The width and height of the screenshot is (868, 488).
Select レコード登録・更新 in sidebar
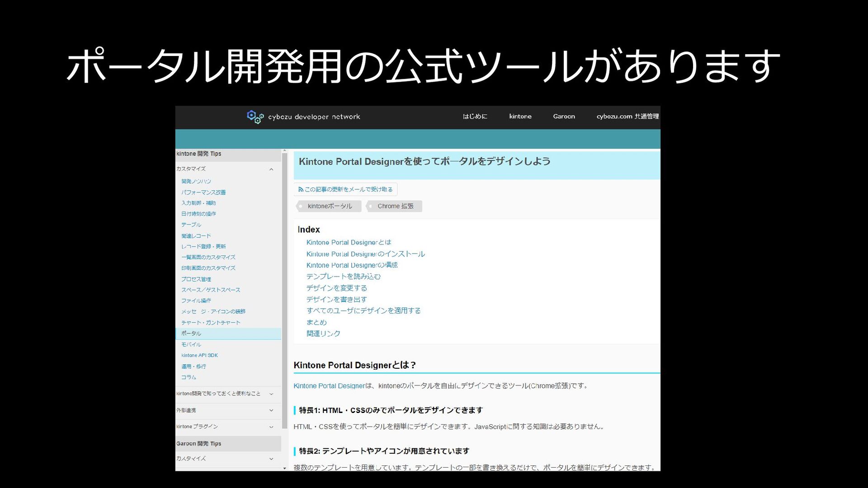point(203,246)
